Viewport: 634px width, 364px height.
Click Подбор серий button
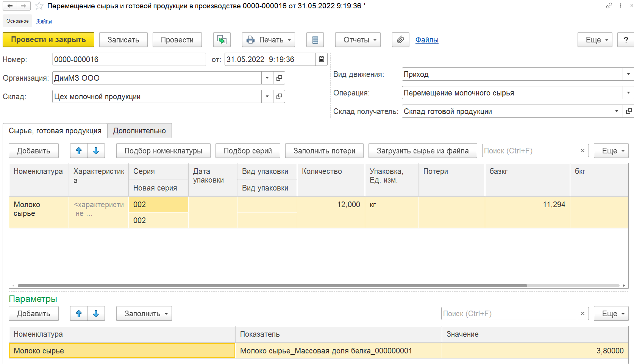pyautogui.click(x=248, y=151)
